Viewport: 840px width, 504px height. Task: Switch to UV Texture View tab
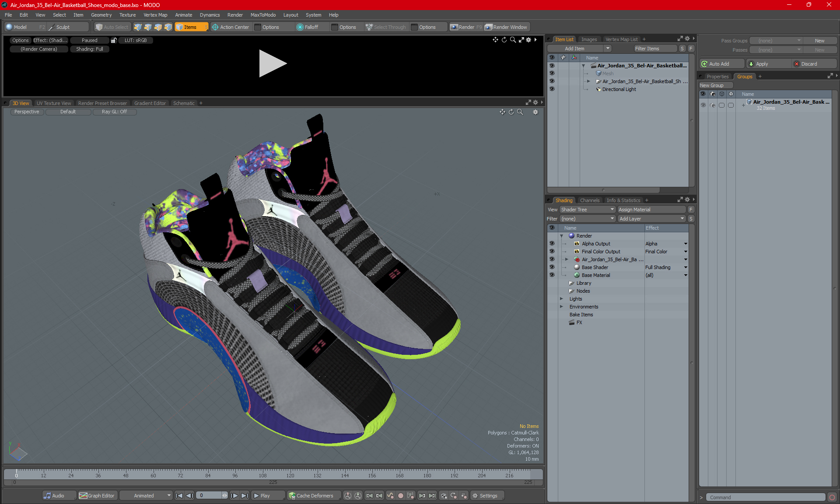point(54,103)
